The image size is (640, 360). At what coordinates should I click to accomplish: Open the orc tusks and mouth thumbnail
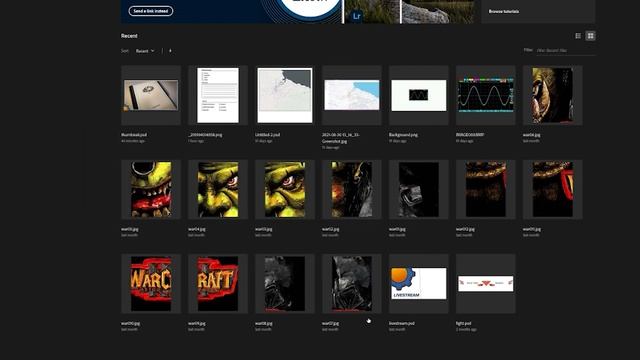point(151,189)
